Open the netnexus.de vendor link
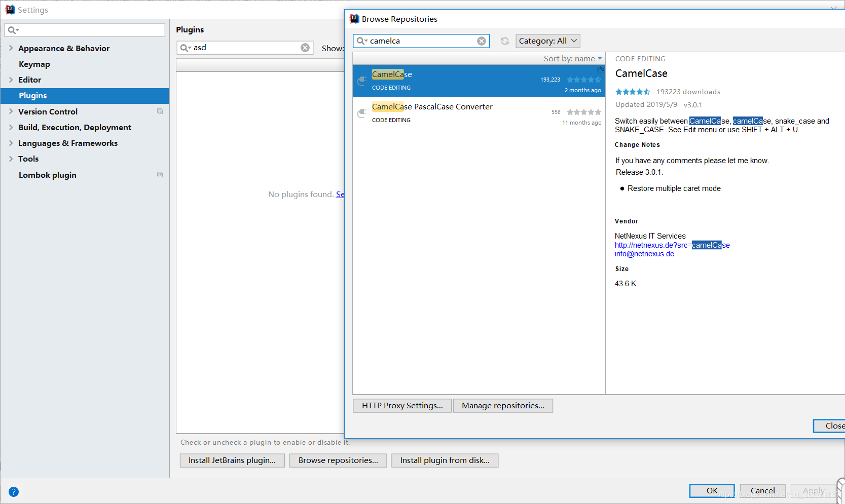This screenshot has width=845, height=504. (672, 245)
